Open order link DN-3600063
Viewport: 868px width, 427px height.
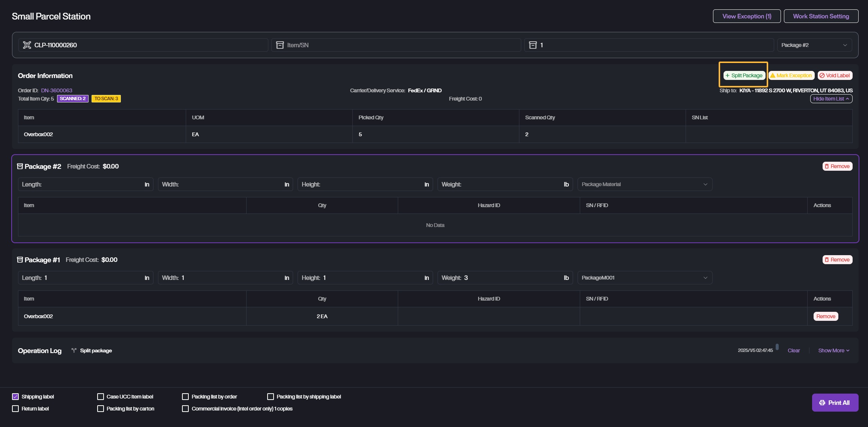[x=57, y=90]
